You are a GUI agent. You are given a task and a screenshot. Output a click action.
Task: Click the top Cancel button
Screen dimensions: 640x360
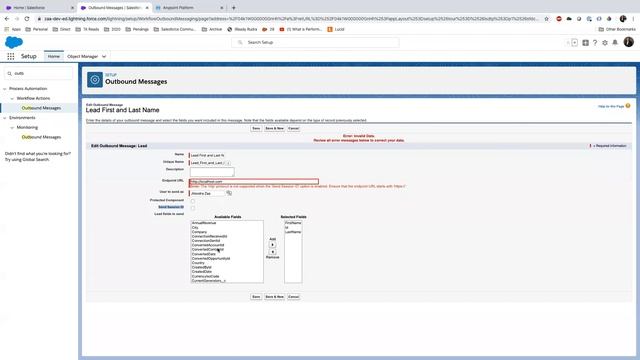pyautogui.click(x=293, y=128)
